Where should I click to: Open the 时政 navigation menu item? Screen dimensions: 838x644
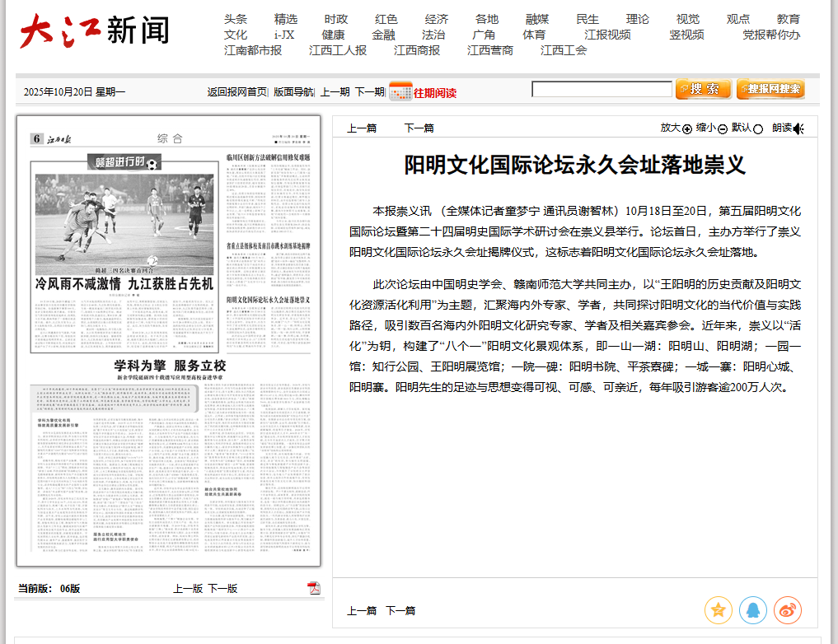pyautogui.click(x=336, y=19)
